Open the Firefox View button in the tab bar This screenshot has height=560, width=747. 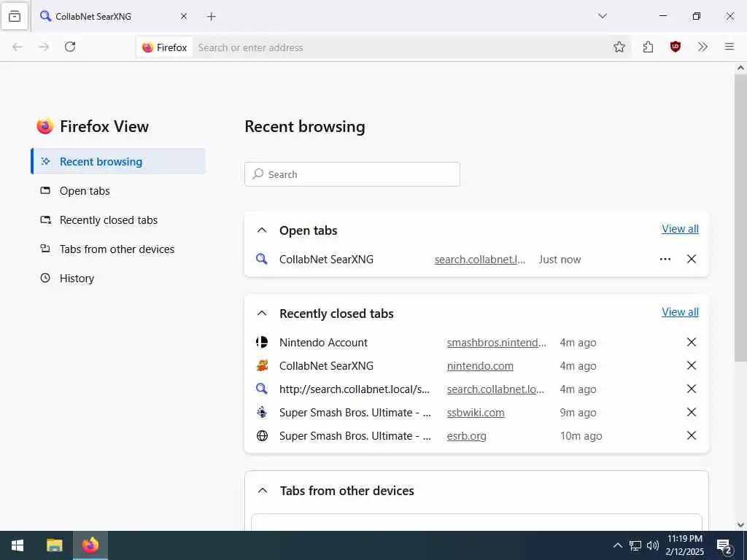(15, 17)
